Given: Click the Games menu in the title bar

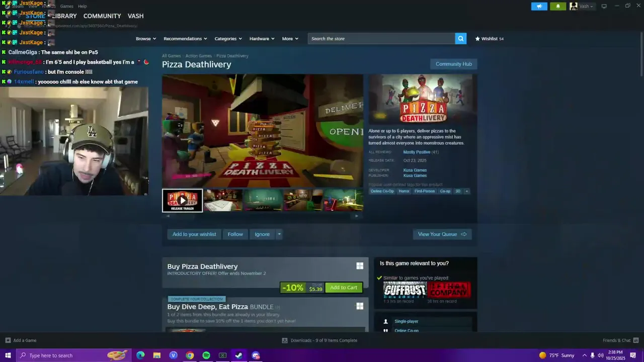Looking at the screenshot, I should click(66, 6).
